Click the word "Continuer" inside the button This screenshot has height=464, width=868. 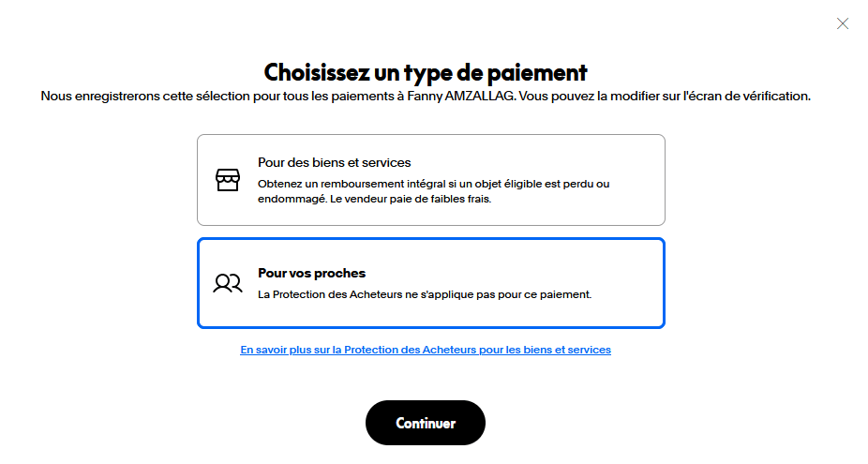426,423
